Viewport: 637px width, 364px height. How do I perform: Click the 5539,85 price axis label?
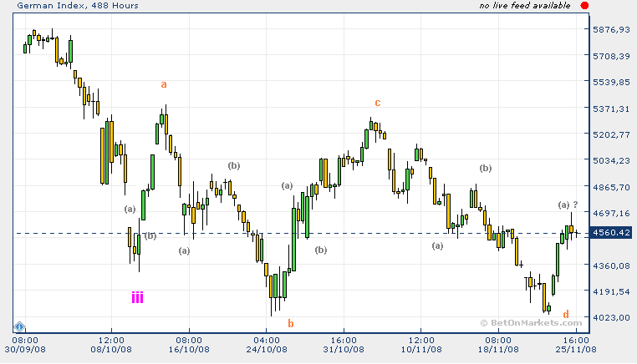tap(611, 82)
